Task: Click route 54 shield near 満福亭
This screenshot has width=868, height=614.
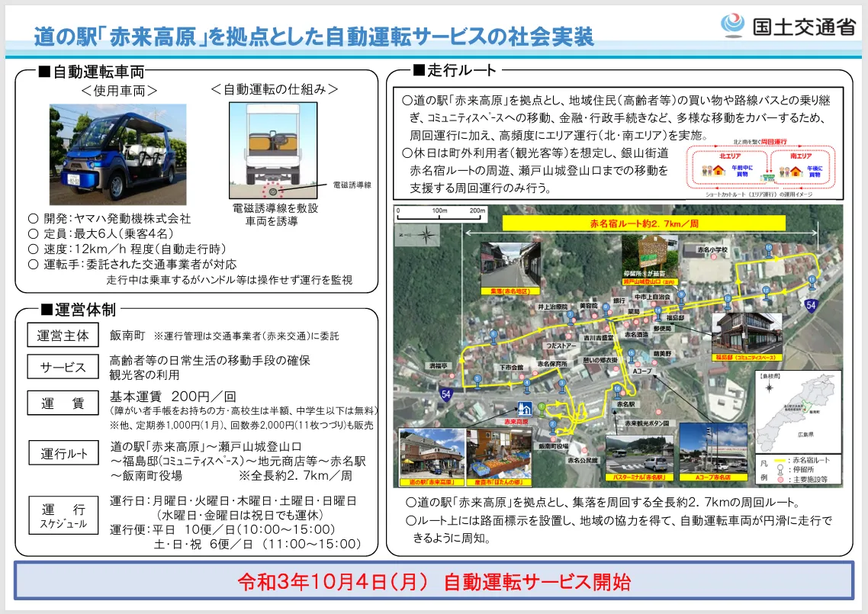Action: (446, 394)
